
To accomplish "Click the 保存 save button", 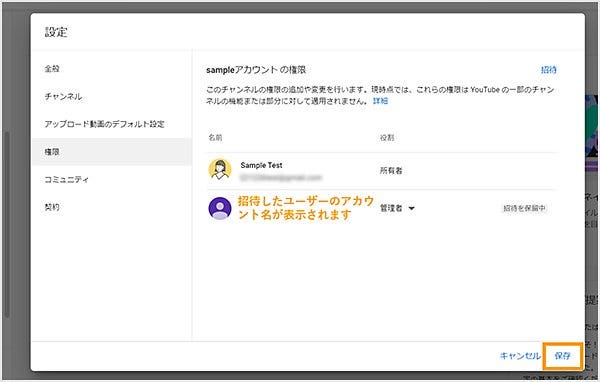I will click(563, 356).
